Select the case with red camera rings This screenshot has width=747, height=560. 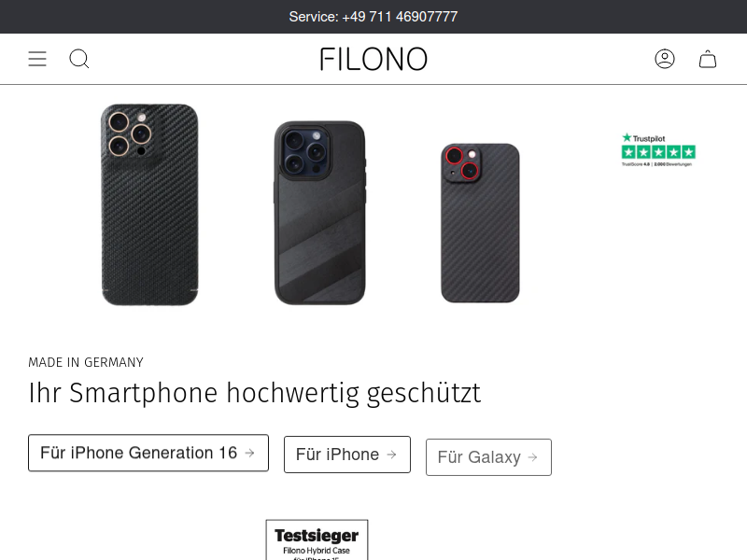(x=480, y=223)
